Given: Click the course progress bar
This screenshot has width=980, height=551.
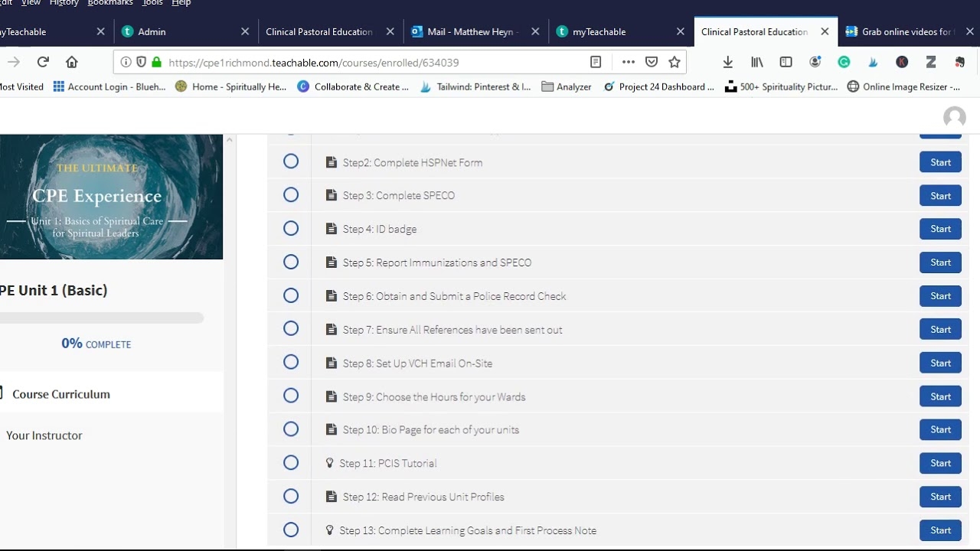Looking at the screenshot, I should (102, 318).
